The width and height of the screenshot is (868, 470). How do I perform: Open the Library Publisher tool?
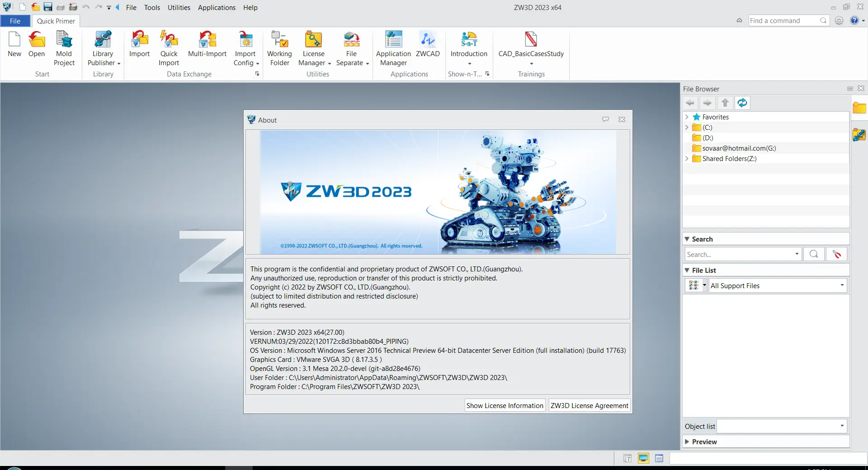click(x=104, y=48)
